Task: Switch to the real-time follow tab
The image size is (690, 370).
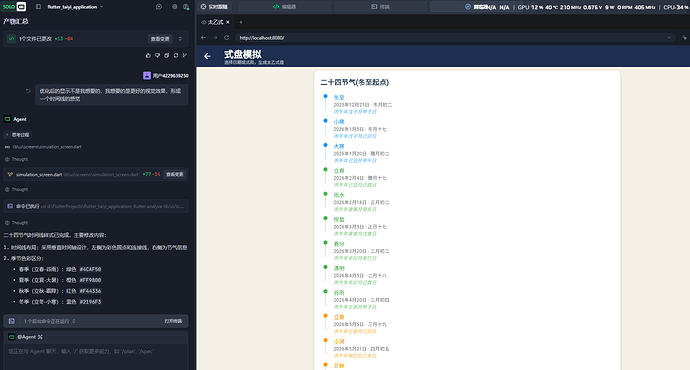Action: 214,7
